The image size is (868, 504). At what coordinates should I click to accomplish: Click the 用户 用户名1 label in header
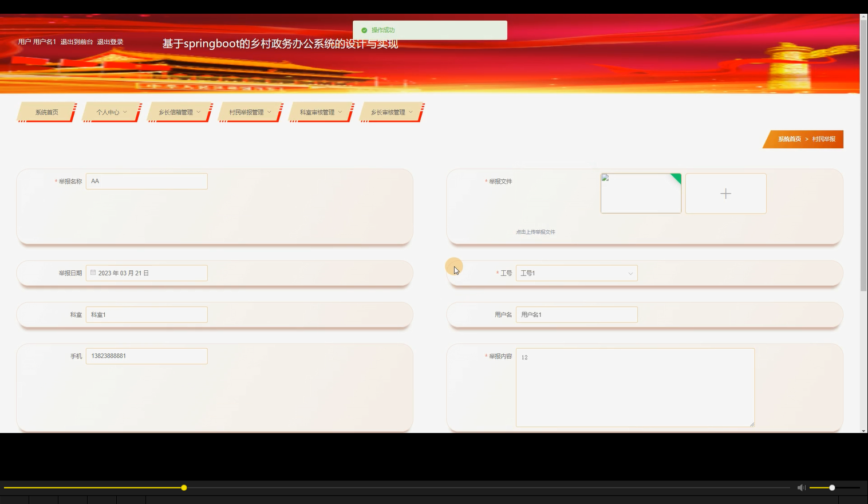click(37, 42)
